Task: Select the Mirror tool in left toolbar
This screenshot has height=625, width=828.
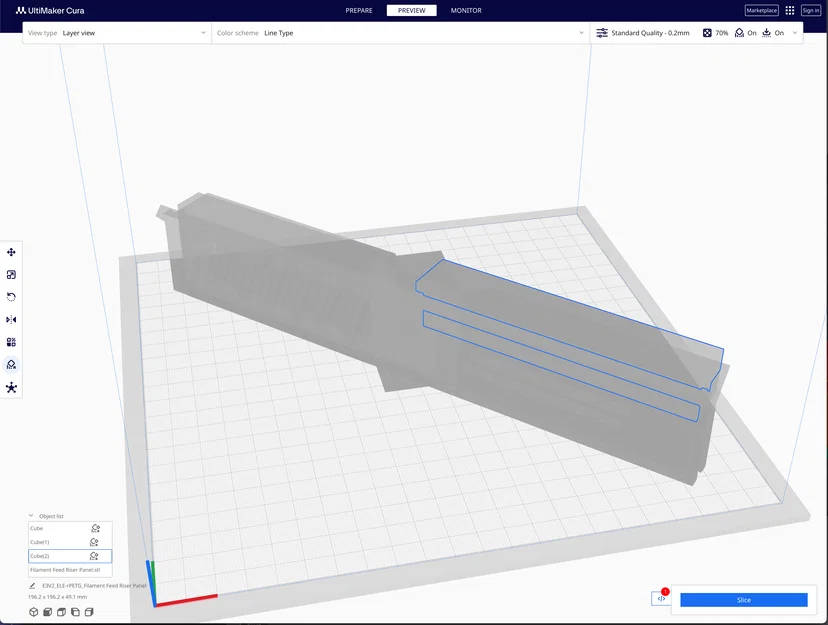Action: click(11, 319)
